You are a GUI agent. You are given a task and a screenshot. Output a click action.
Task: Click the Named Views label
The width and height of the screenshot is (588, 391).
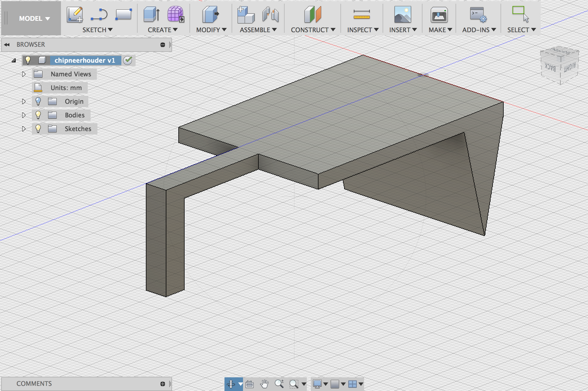(71, 74)
